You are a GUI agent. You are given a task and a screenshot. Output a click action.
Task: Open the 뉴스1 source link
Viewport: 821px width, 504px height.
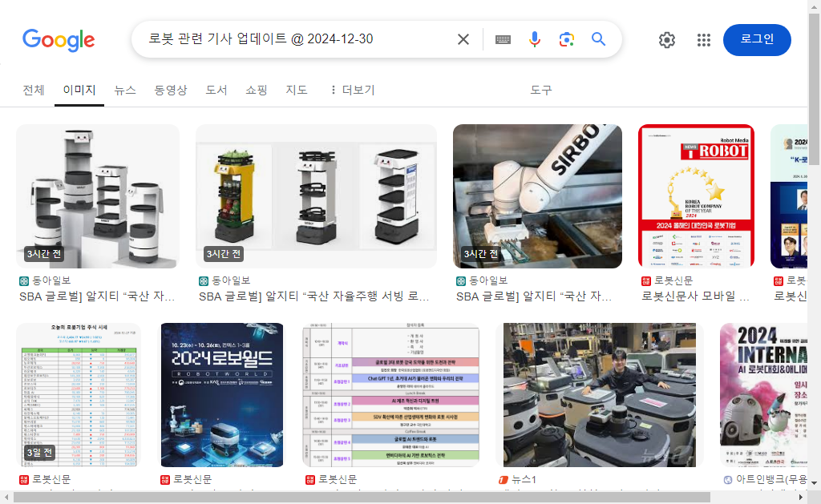coord(524,479)
